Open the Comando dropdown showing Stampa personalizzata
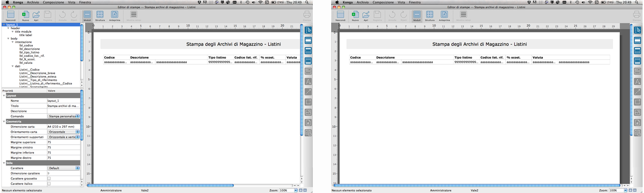This screenshot has width=644, height=193. tap(63, 116)
